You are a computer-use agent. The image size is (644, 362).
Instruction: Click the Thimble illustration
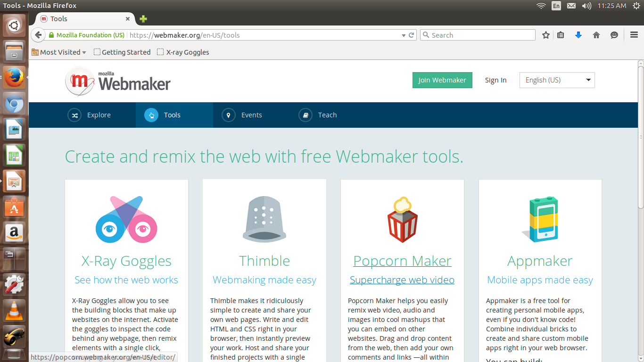click(x=264, y=219)
